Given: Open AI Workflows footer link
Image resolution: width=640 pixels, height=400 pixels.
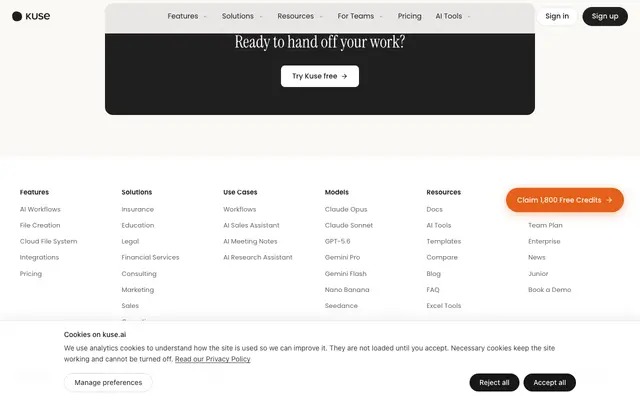Looking at the screenshot, I should pos(40,209).
